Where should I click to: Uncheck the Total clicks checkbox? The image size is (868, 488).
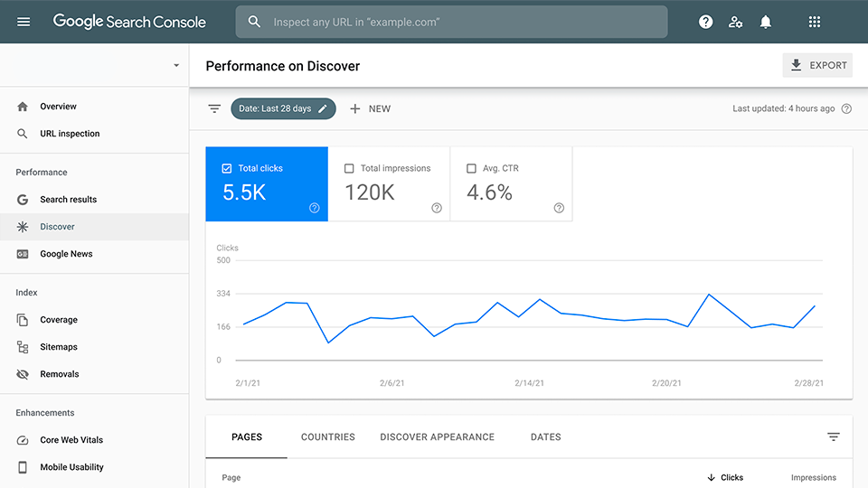227,168
